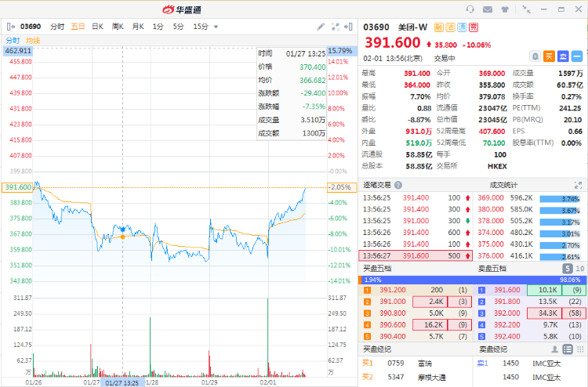Click the 13:56:25 391.000 sell trade row

[x=415, y=221]
